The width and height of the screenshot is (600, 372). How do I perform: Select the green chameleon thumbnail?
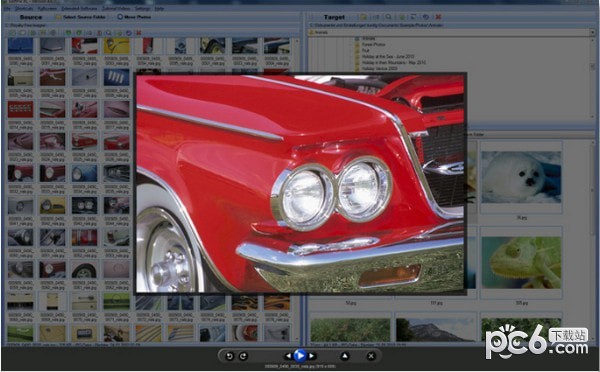pos(521,263)
